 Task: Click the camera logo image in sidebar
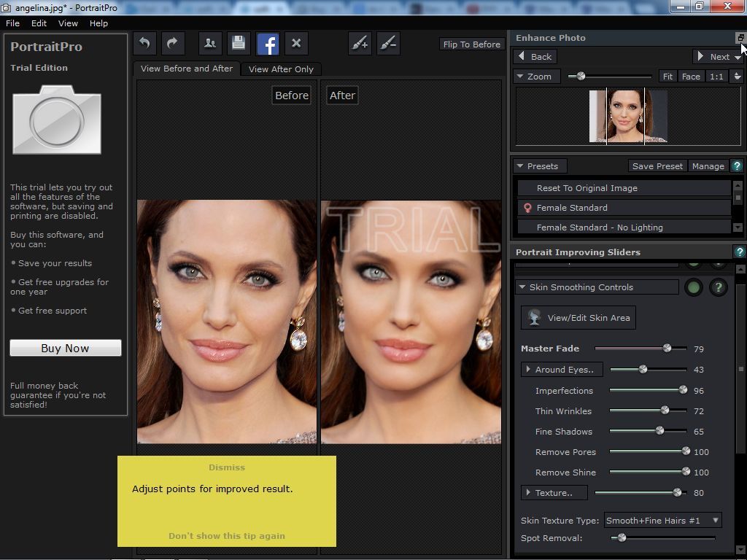coord(57,120)
